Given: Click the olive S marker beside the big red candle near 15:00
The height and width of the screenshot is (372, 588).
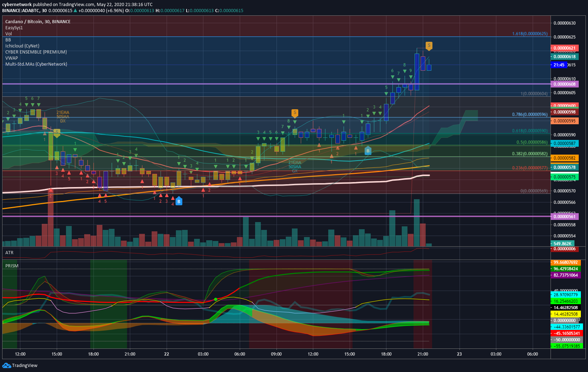Looking at the screenshot, I should coord(57,133).
